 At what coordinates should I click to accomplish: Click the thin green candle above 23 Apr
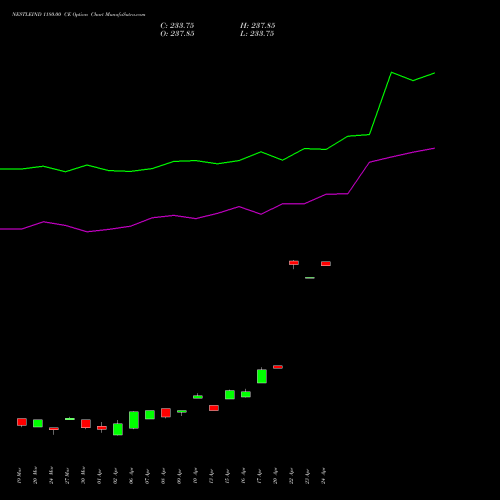[x=310, y=278]
